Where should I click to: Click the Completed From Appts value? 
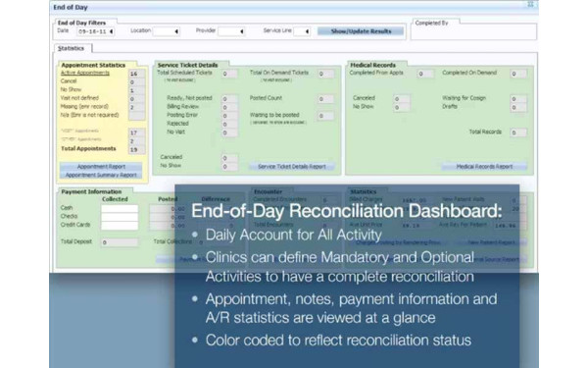point(425,74)
